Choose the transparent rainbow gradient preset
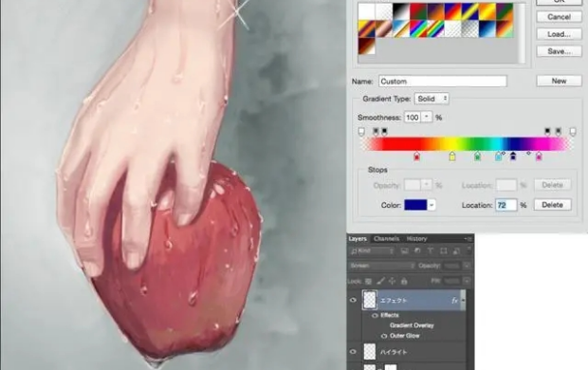Screen dimensions: 588x370 click(435, 28)
